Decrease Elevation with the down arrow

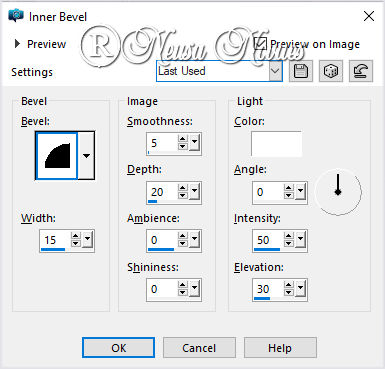(x=289, y=293)
